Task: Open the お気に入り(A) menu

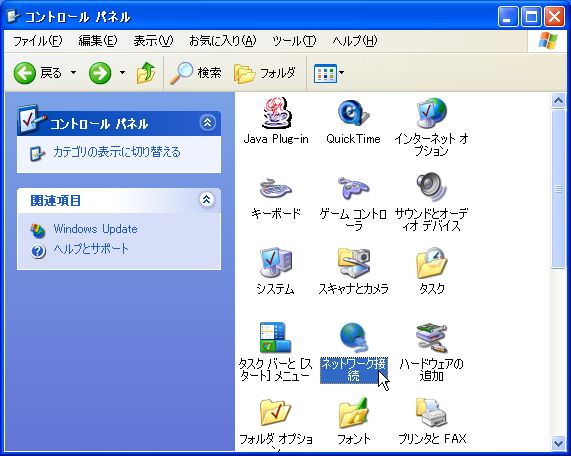Action: (223, 40)
